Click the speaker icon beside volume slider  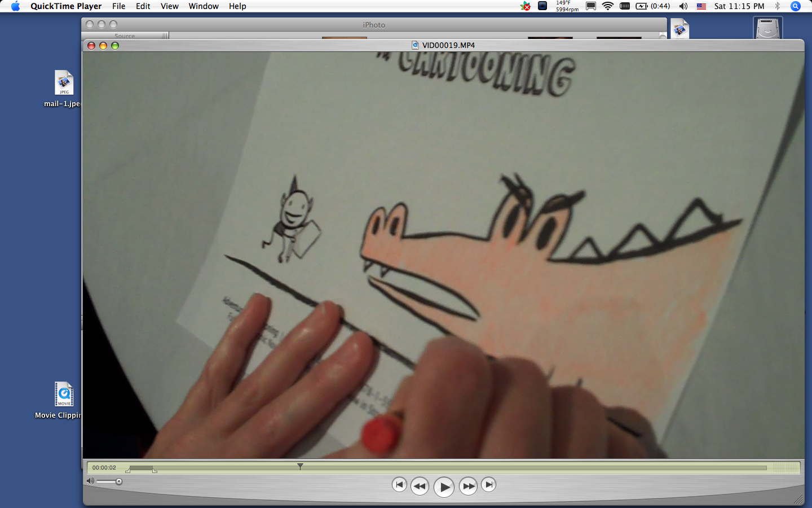90,481
